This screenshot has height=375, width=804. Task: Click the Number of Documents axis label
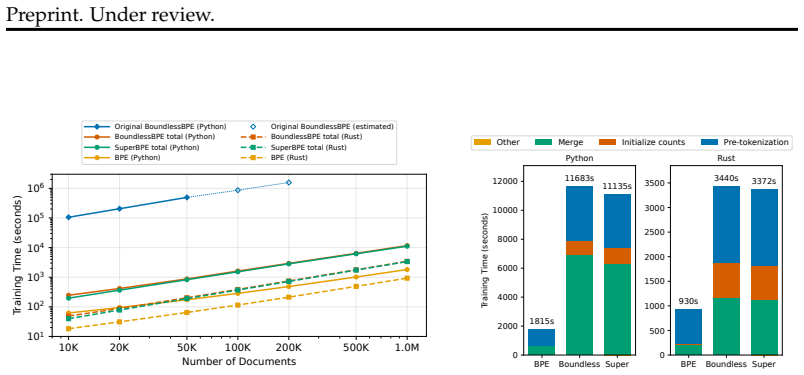click(x=239, y=362)
